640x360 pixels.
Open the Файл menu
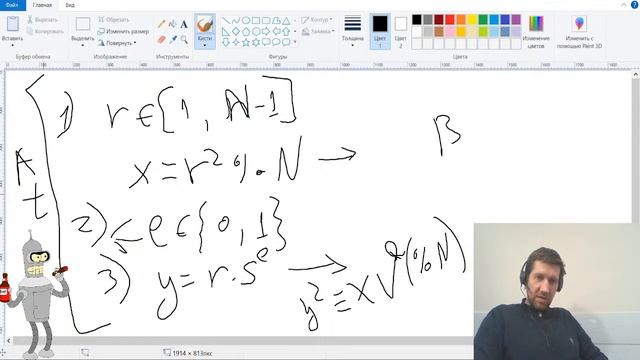tap(12, 5)
